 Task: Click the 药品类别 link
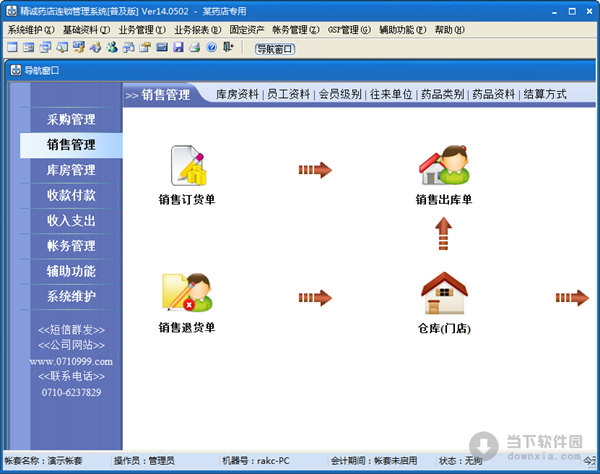(x=442, y=94)
